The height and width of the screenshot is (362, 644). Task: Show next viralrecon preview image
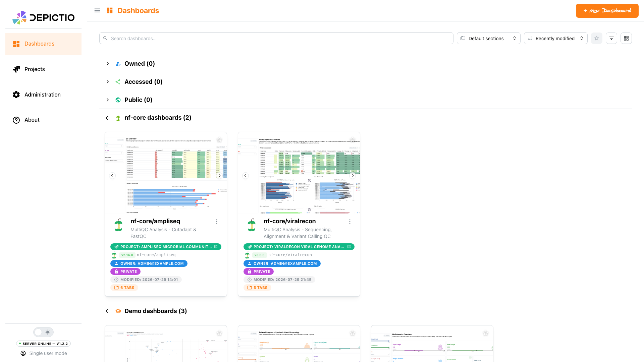pyautogui.click(x=353, y=176)
